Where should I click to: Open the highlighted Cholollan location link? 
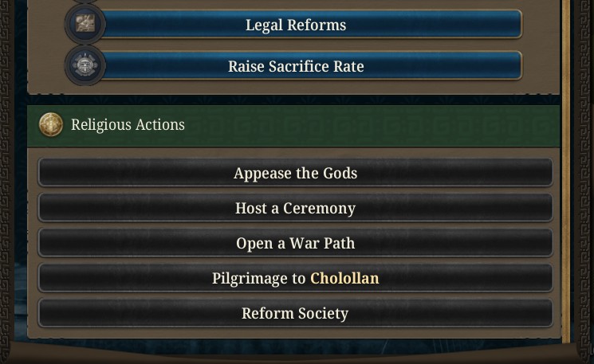[x=344, y=278]
